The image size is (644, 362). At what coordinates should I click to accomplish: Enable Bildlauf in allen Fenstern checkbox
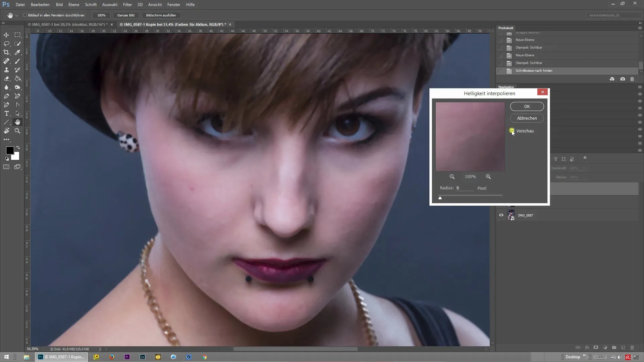point(25,15)
